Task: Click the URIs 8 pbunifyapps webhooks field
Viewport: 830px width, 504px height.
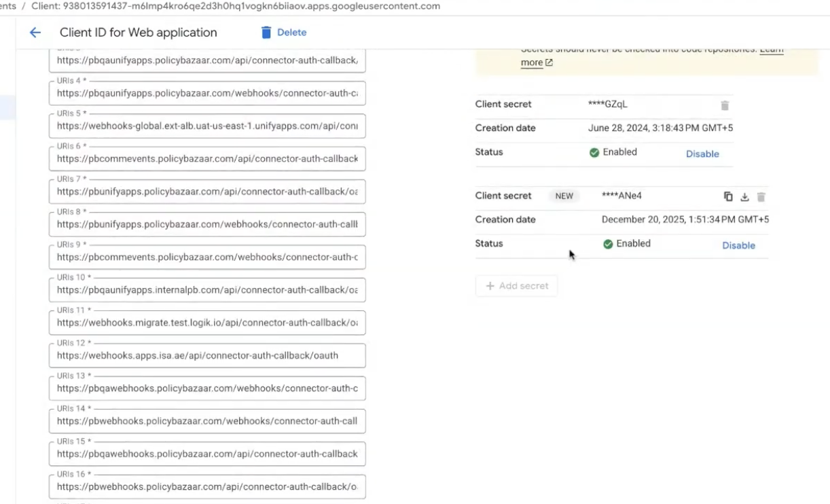Action: click(207, 224)
